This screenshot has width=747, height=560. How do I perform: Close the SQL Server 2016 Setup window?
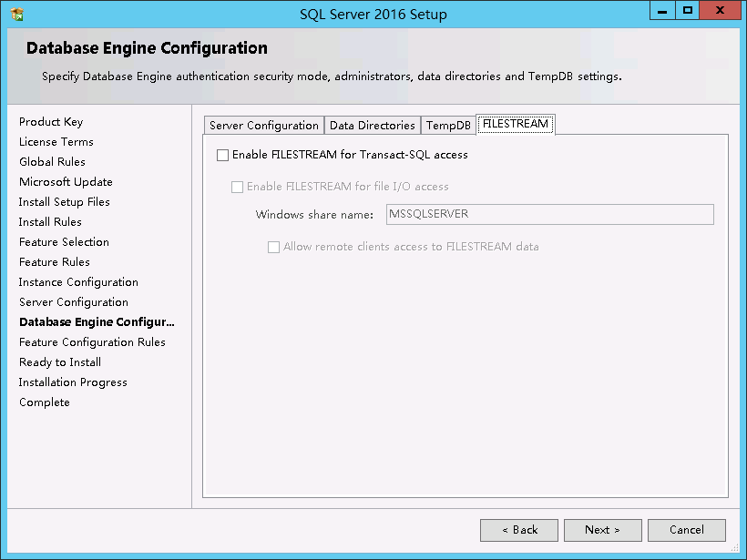pyautogui.click(x=720, y=11)
